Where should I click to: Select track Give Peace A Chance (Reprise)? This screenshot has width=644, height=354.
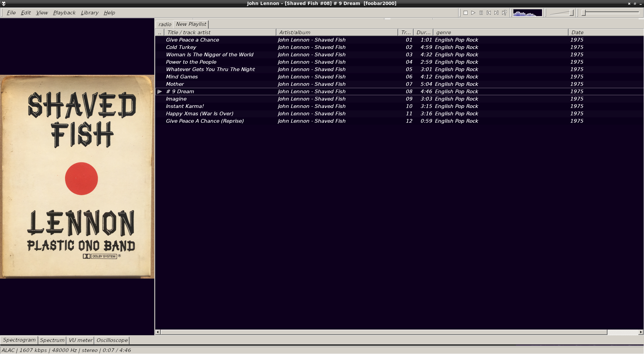[399, 121]
